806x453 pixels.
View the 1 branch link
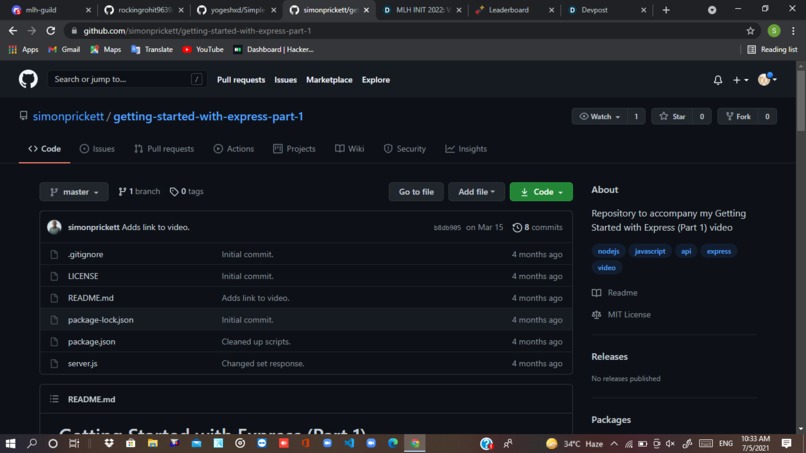(x=139, y=191)
